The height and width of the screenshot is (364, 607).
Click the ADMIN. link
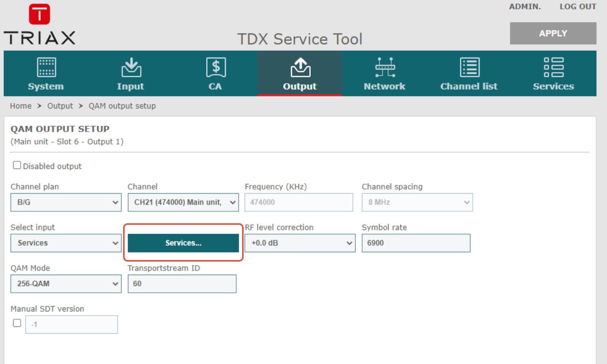coord(525,7)
